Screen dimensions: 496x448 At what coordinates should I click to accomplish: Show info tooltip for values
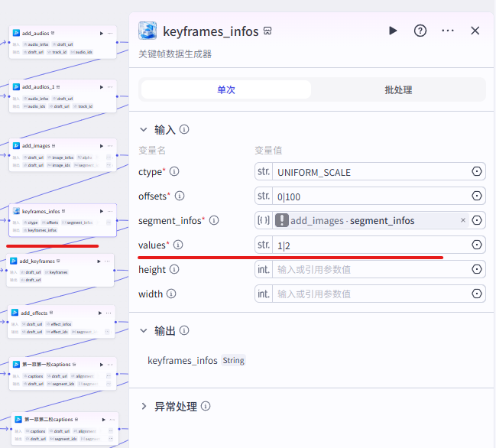[x=178, y=245]
